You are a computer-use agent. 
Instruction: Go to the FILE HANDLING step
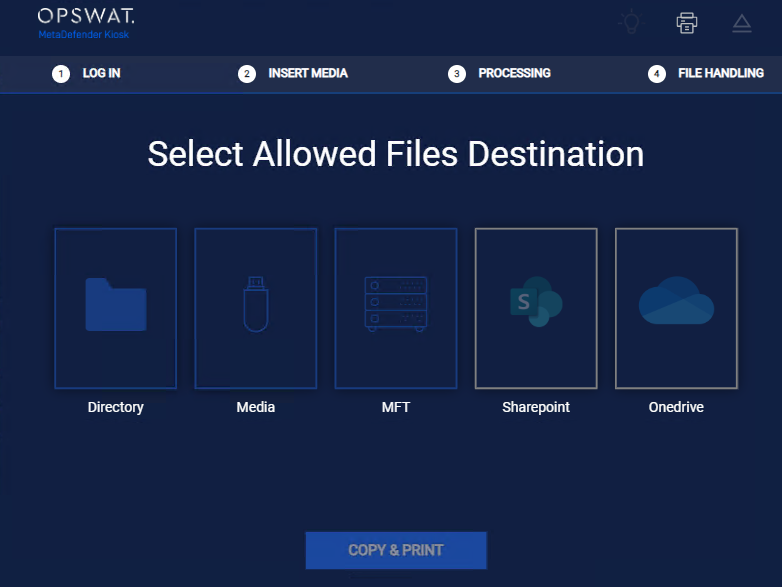coord(706,74)
